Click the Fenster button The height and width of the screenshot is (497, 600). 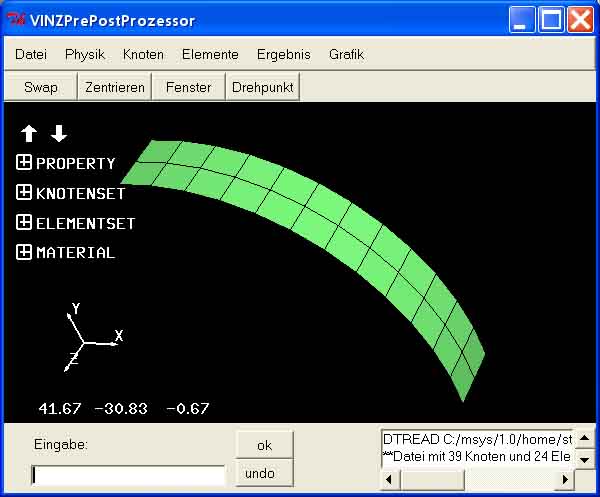(x=188, y=87)
